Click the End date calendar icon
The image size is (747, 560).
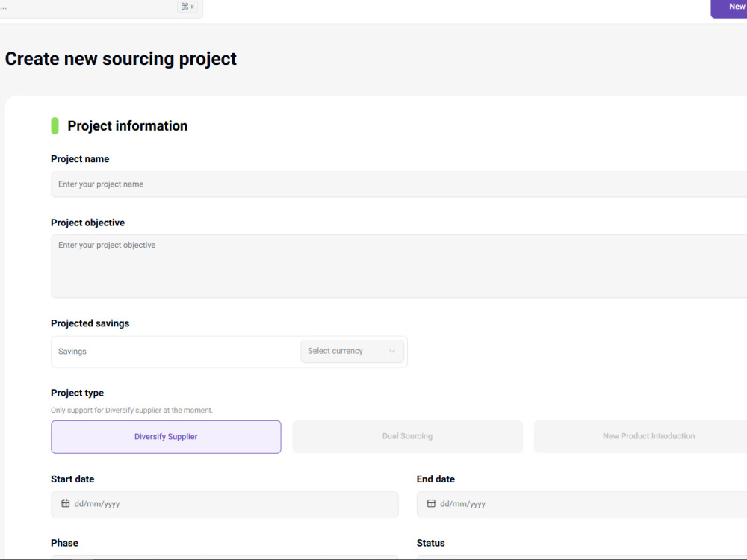click(431, 503)
